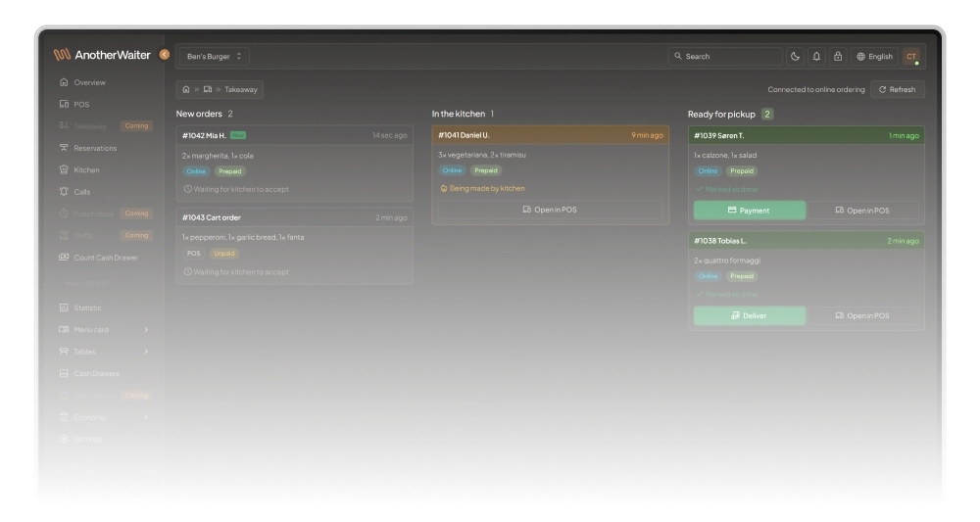Click the home breadcrumb icon
This screenshot has width=980, height=522.
(x=186, y=89)
